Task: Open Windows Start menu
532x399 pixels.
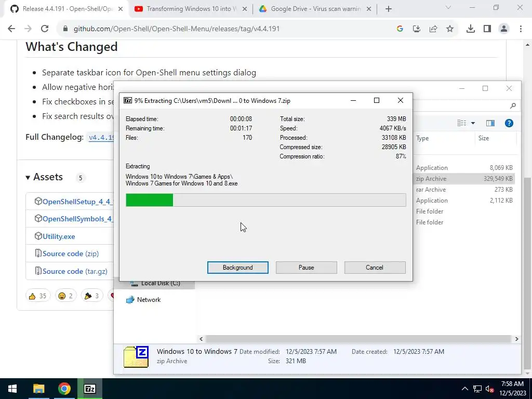Action: [12, 389]
